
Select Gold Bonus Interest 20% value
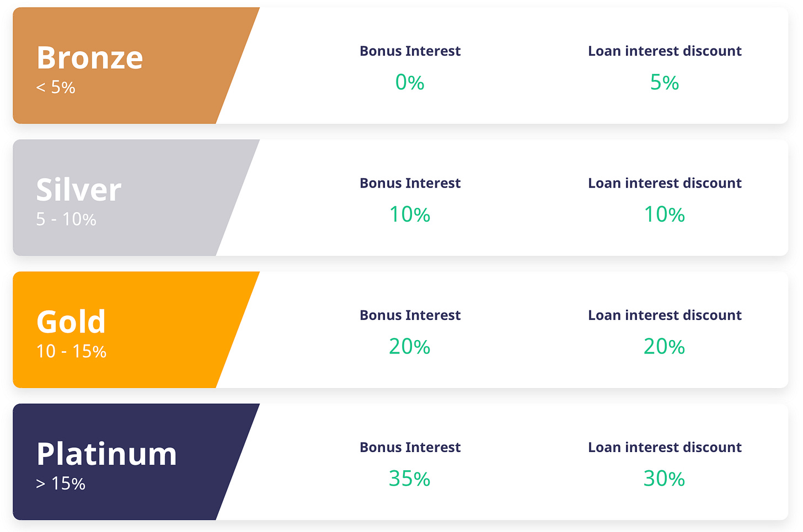(x=410, y=347)
